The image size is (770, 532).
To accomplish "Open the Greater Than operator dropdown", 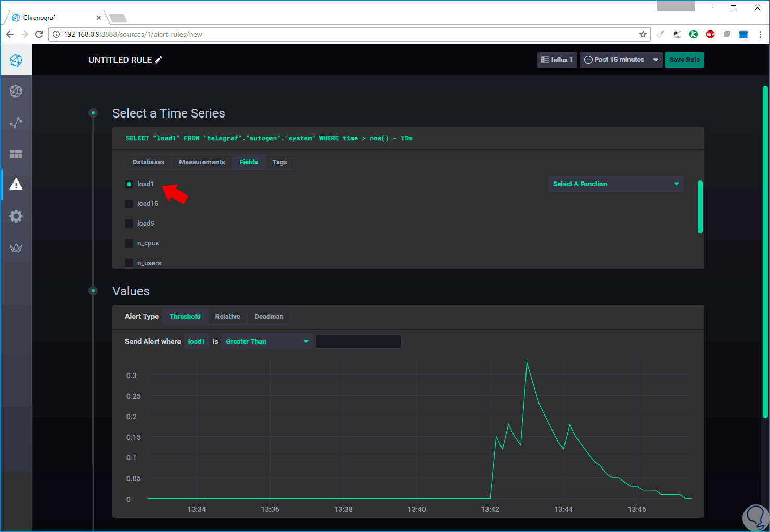I will click(267, 342).
